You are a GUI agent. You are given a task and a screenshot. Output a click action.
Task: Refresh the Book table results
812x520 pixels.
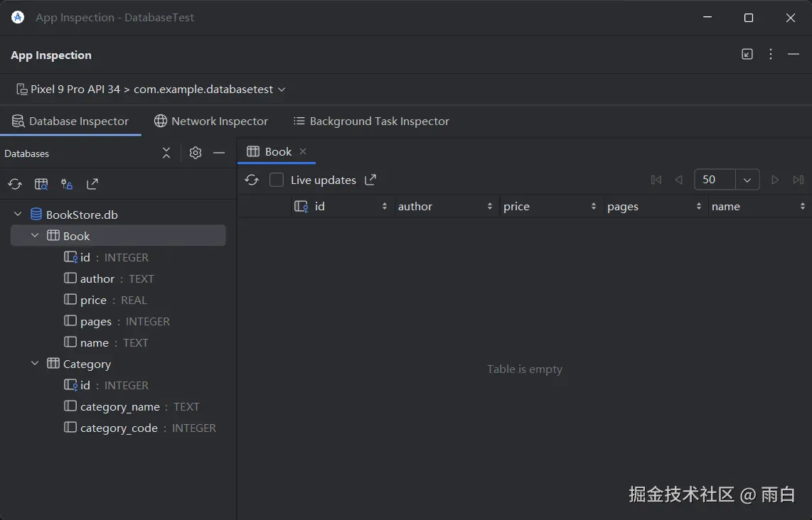252,180
